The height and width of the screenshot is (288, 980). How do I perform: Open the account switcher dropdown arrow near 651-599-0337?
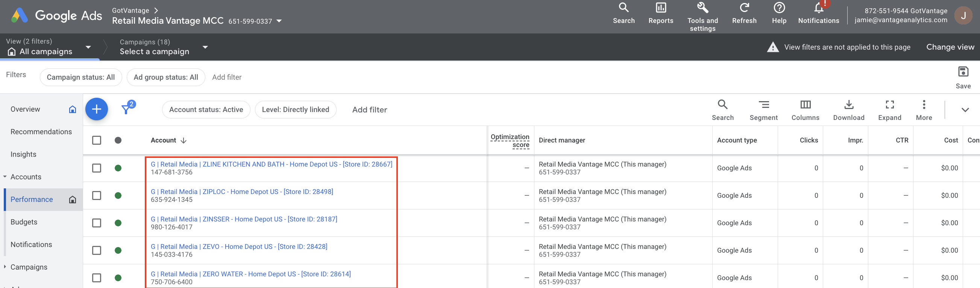point(279,21)
